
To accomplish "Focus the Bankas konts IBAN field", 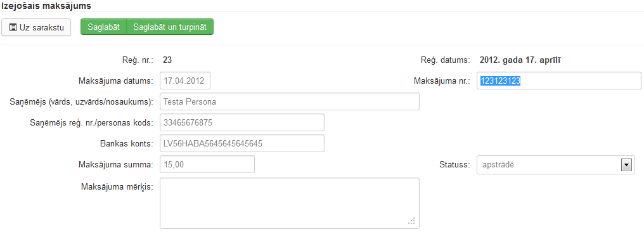I will (242, 143).
